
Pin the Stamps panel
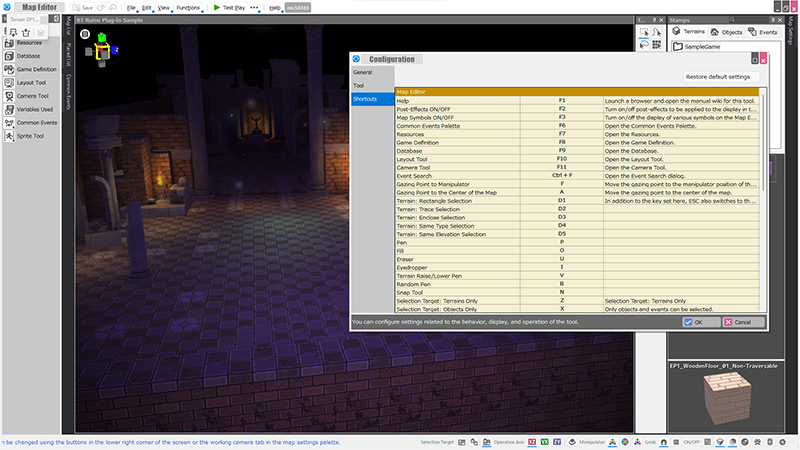[773, 20]
